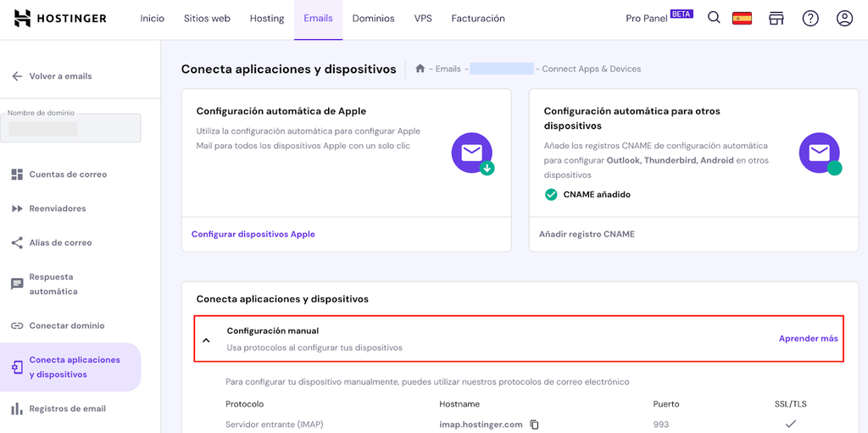Click the search magnifier icon

point(714,18)
